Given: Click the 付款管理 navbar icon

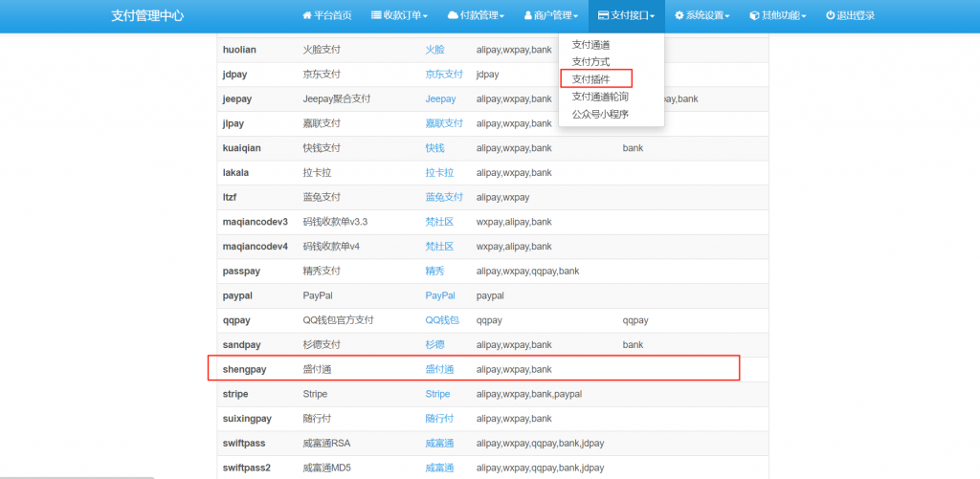Looking at the screenshot, I should click(453, 16).
